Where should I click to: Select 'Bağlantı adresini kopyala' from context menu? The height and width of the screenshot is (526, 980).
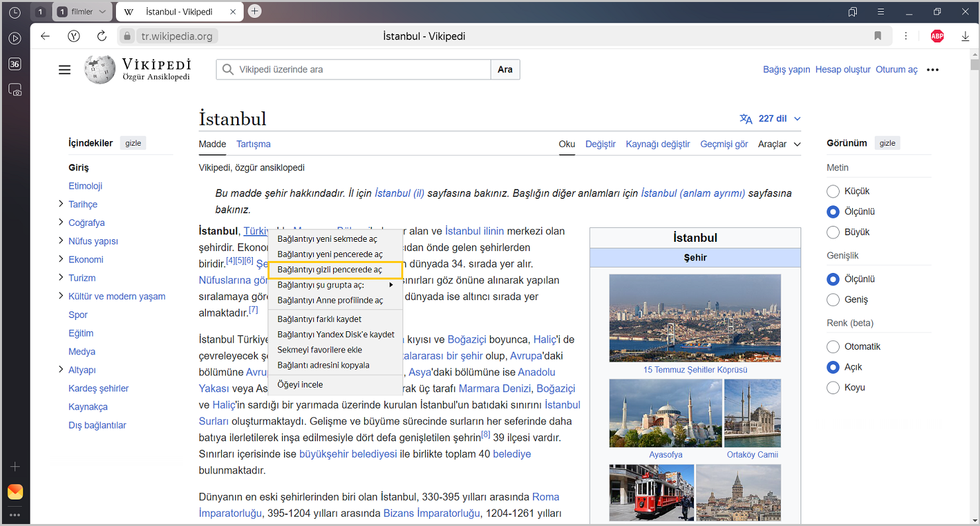point(323,365)
